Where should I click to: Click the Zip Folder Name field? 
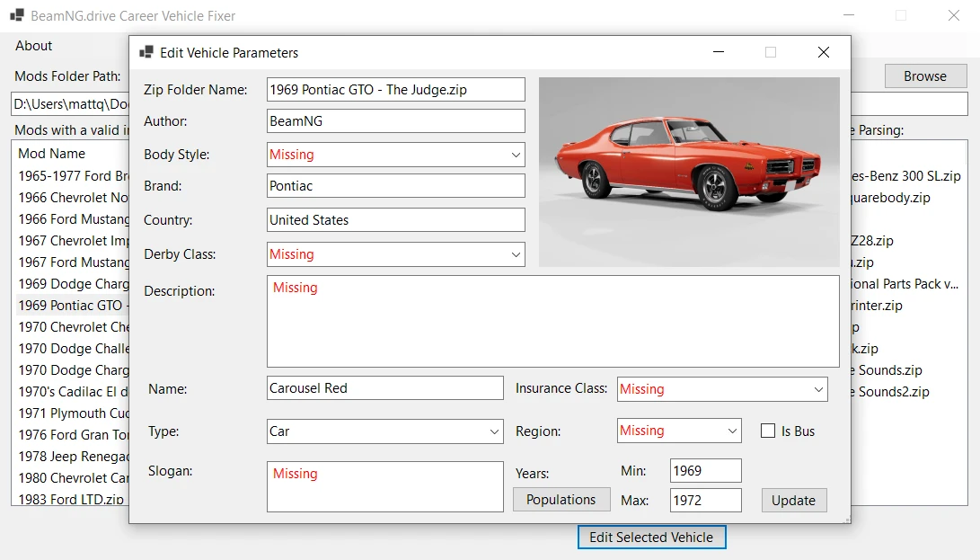(395, 90)
